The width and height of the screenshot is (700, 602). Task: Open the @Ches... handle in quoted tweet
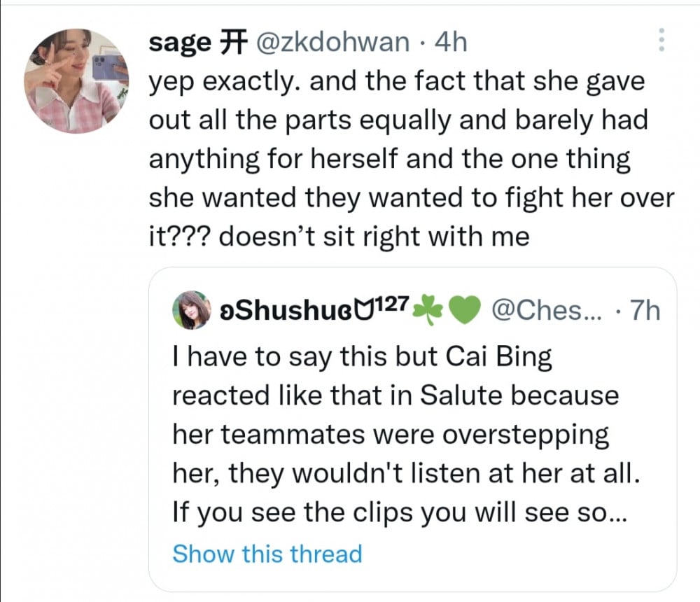pyautogui.click(x=547, y=310)
